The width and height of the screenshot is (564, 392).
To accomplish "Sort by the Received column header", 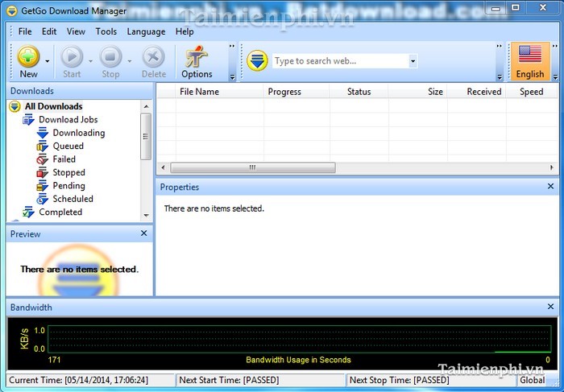I will (477, 92).
